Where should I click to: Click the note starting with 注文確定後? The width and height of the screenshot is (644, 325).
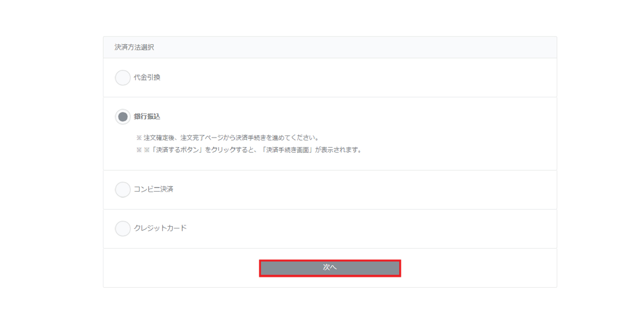coord(228,138)
